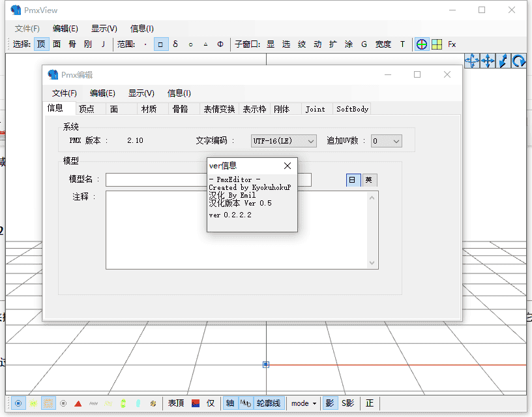Open the 编辑(E) menu in Pmx编辑 window

(x=102, y=93)
